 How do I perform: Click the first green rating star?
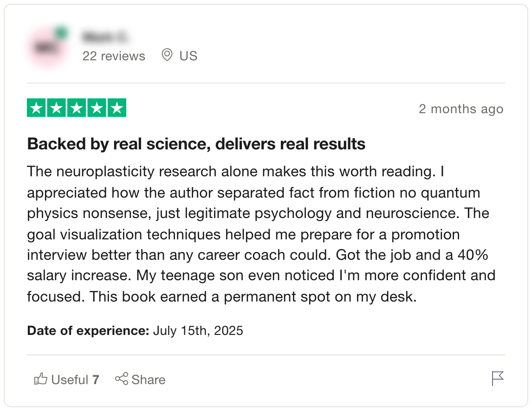pyautogui.click(x=37, y=108)
